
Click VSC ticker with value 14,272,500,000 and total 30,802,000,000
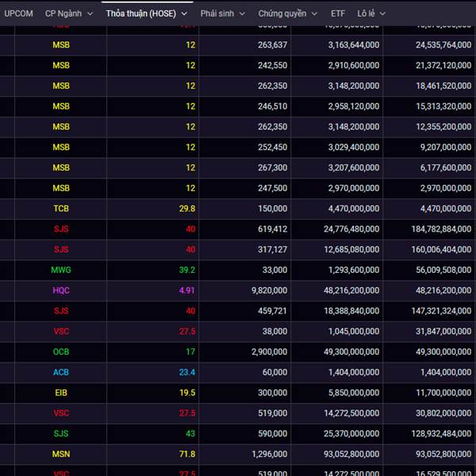pyautogui.click(x=61, y=413)
